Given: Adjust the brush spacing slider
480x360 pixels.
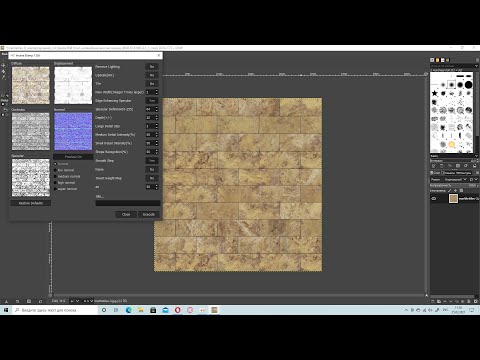Looking at the screenshot, I should tap(454, 161).
